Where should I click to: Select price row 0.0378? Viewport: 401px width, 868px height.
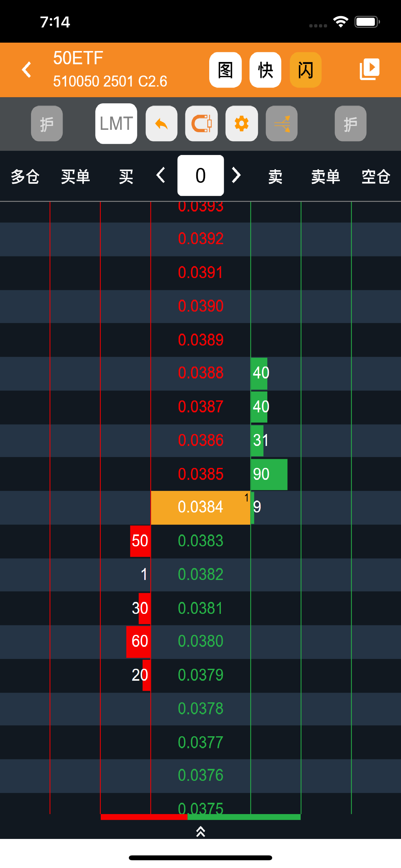(200, 708)
